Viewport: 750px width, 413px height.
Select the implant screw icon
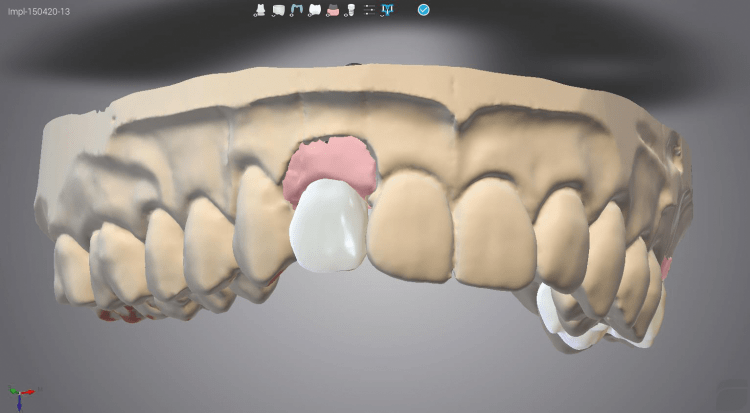click(x=350, y=10)
